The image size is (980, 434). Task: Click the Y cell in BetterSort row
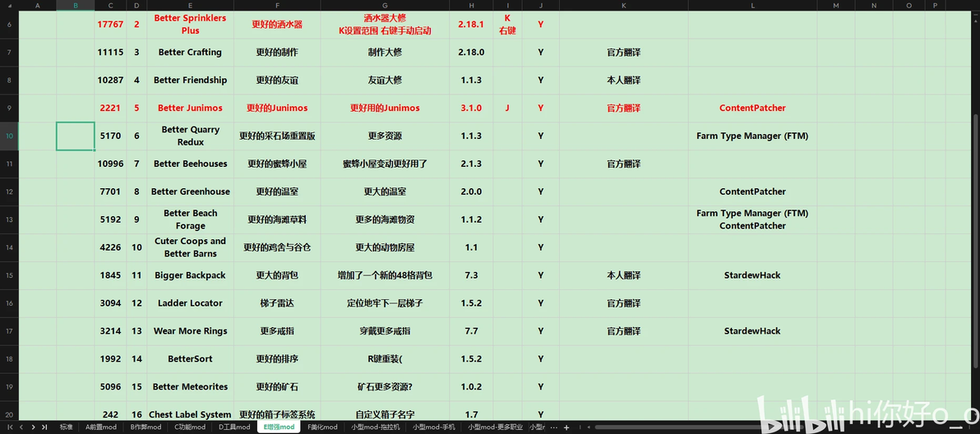tap(541, 359)
